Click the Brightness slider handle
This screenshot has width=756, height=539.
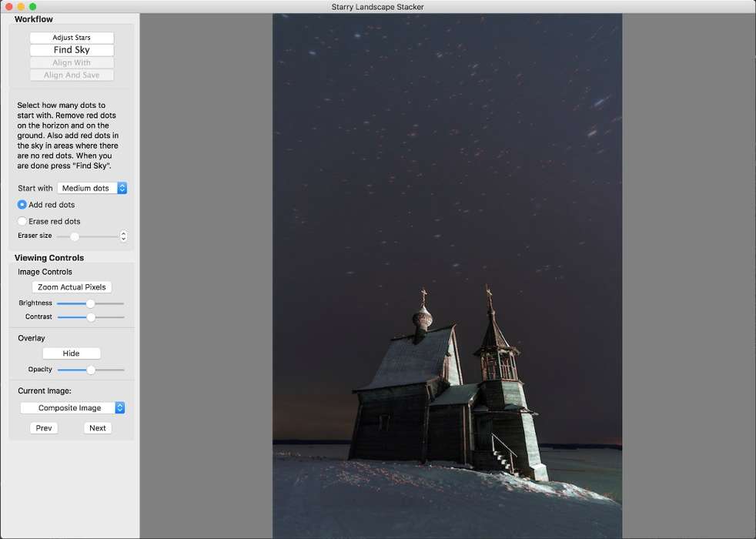click(91, 303)
